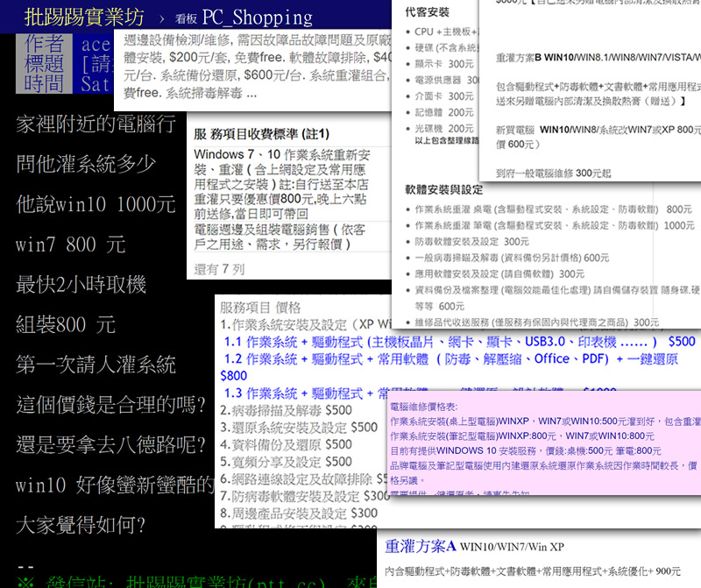Click the row "電腦週邊及組裝電腦銷售"
This screenshot has width=701, height=588.
280,237
